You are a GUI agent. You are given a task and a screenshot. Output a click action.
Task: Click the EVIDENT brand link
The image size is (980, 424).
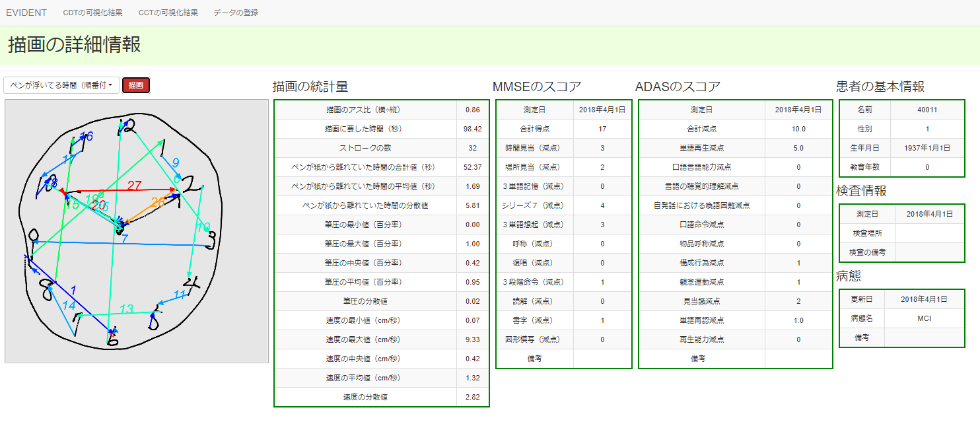pyautogui.click(x=26, y=13)
